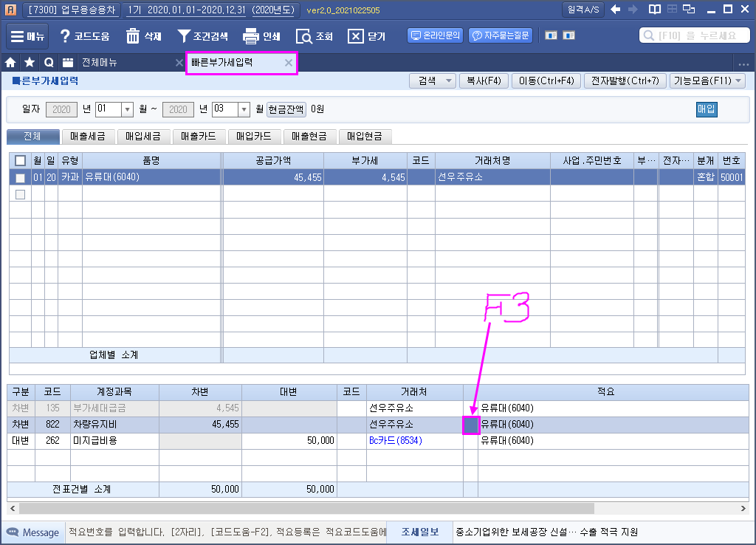Select the 매출세금 tab
756x545 pixels.
click(88, 137)
